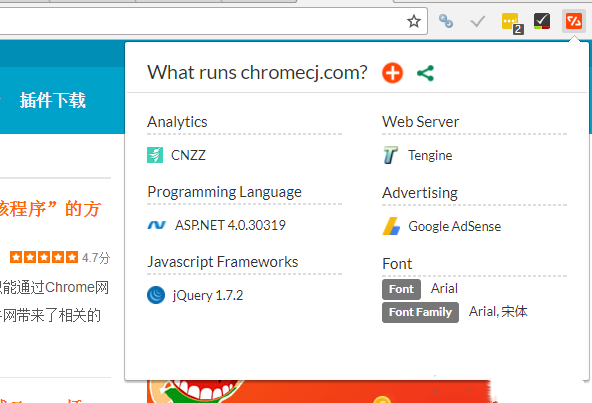The height and width of the screenshot is (403, 592).
Task: Click the browser address bar
Action: [200, 21]
